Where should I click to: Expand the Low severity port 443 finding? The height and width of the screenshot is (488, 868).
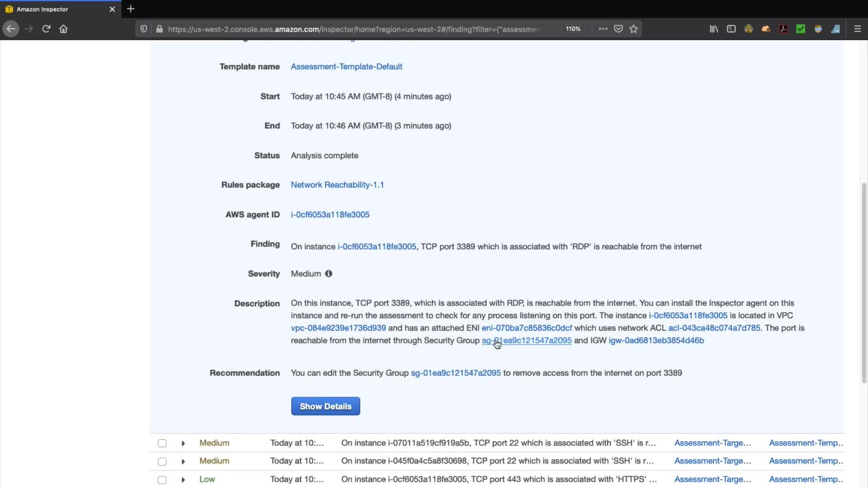183,480
